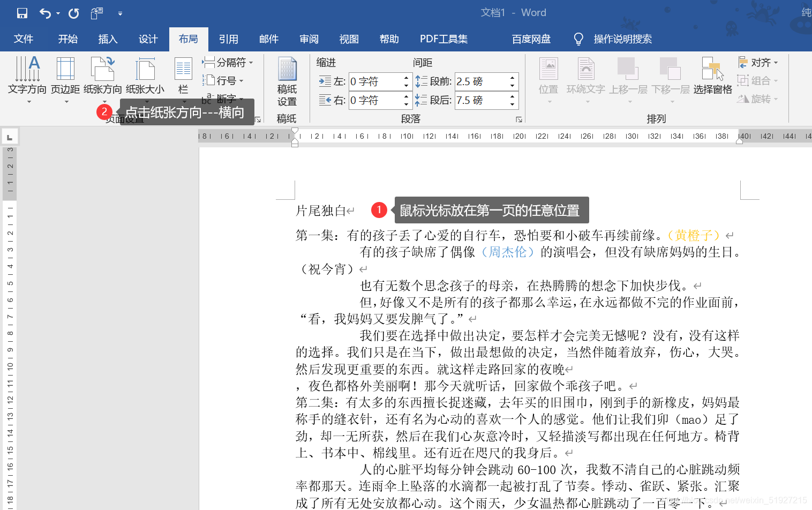Click the touch/mouse mode icon
Viewport: 812px width, 510px height.
[97, 13]
